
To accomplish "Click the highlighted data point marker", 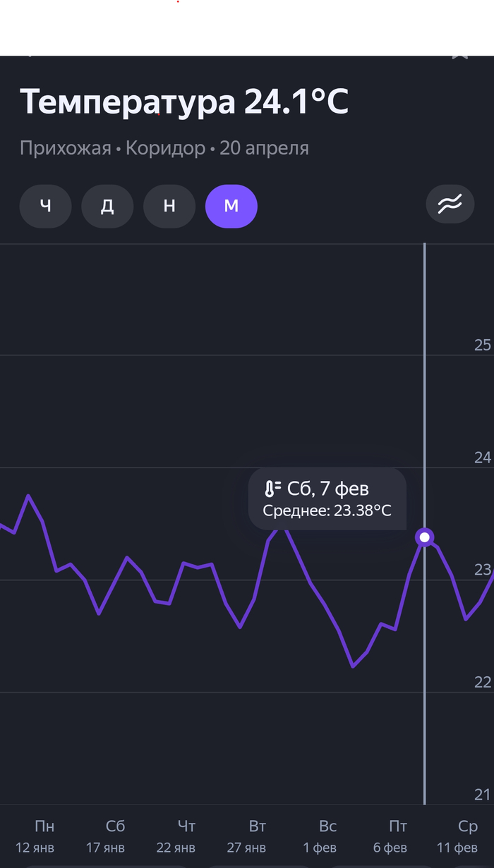I will (x=425, y=537).
